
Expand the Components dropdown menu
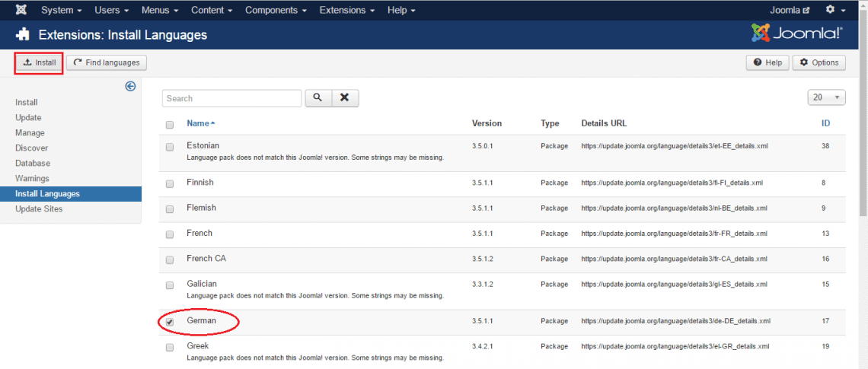(276, 10)
